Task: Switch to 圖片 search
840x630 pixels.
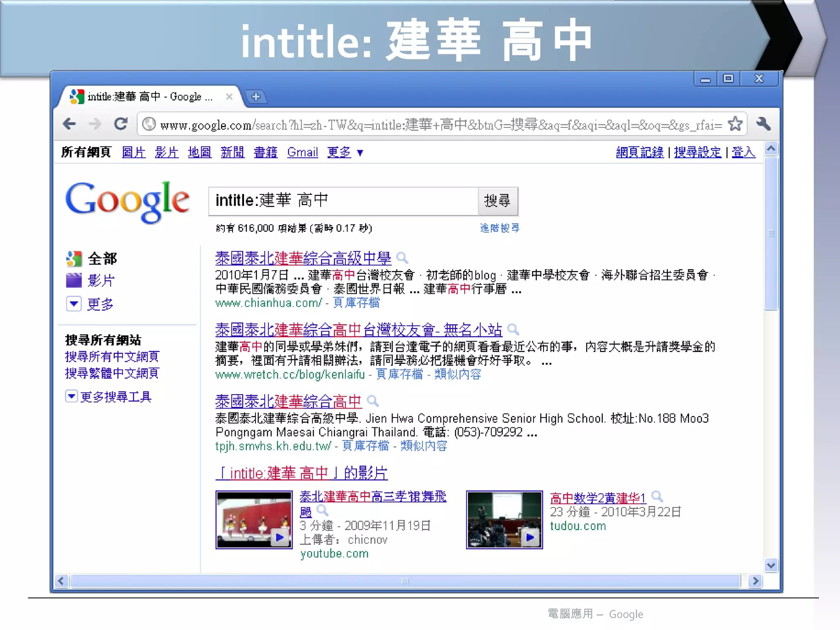Action: click(134, 153)
